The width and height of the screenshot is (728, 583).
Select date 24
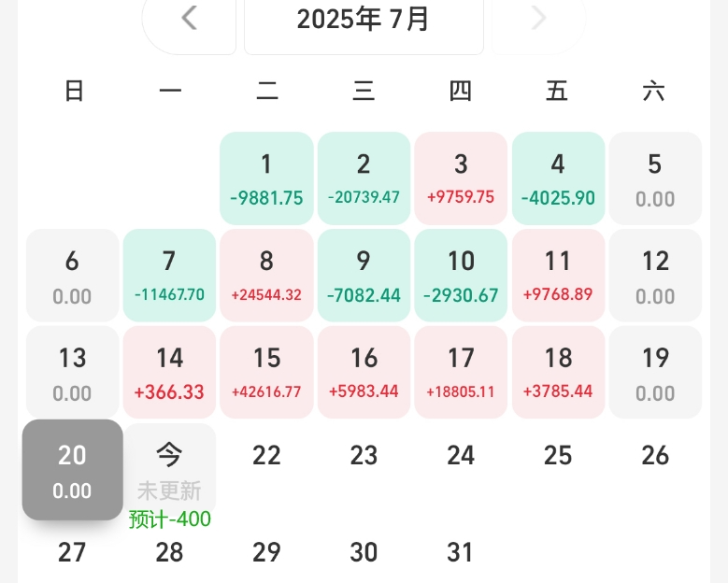tap(461, 455)
